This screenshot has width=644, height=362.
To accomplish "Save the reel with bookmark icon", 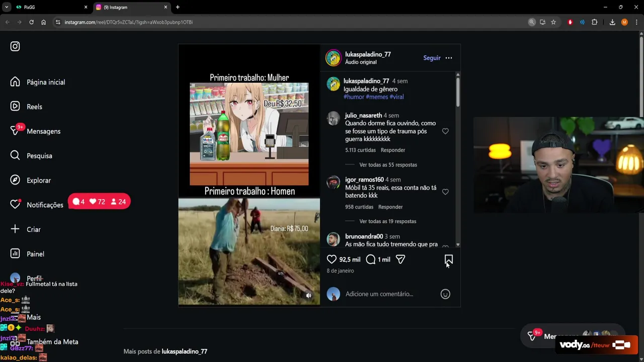I will point(449,259).
